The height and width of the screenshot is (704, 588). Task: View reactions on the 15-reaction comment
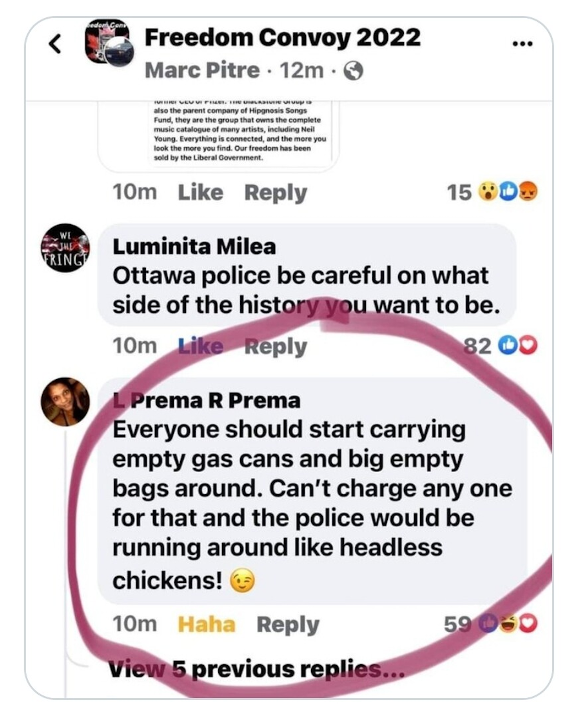point(492,192)
